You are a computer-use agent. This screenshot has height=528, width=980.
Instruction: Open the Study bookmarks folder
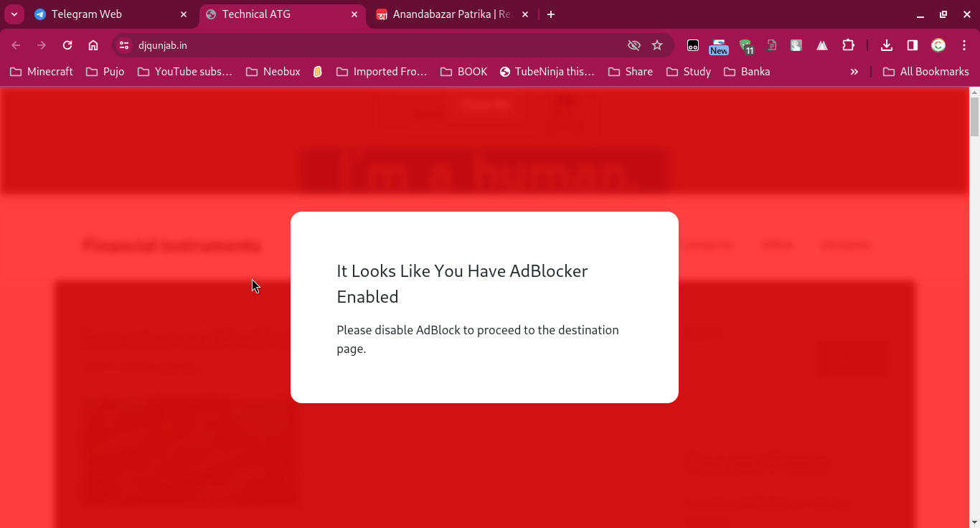[x=689, y=72]
